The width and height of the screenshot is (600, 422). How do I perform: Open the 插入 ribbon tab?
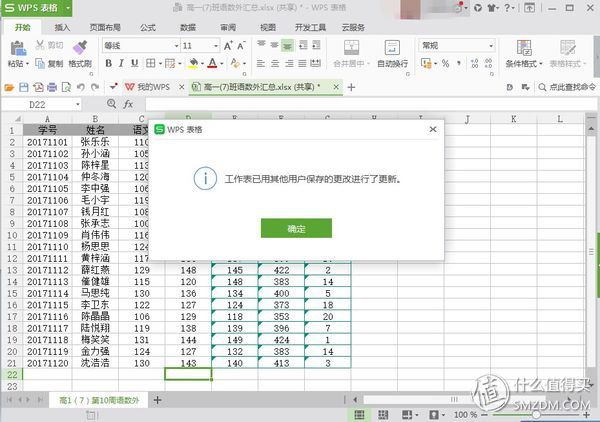(62, 28)
